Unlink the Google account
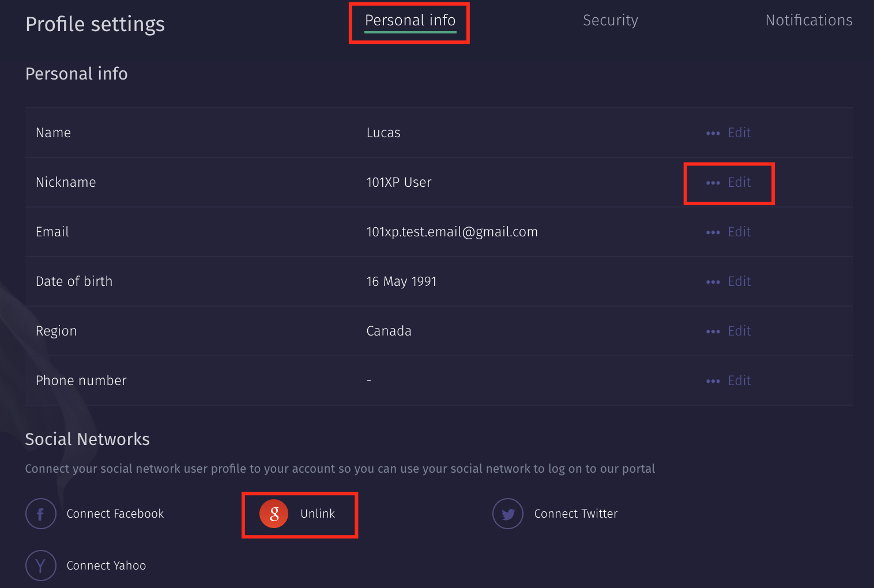 (318, 514)
